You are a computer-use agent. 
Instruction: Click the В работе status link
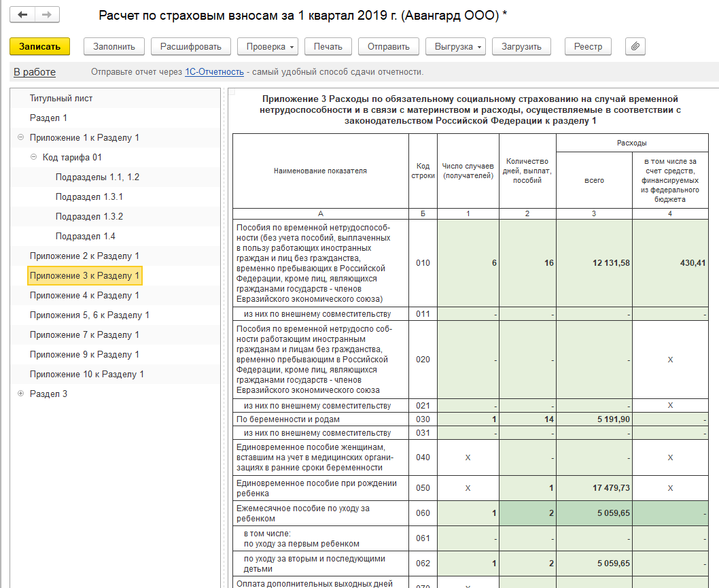[x=35, y=72]
